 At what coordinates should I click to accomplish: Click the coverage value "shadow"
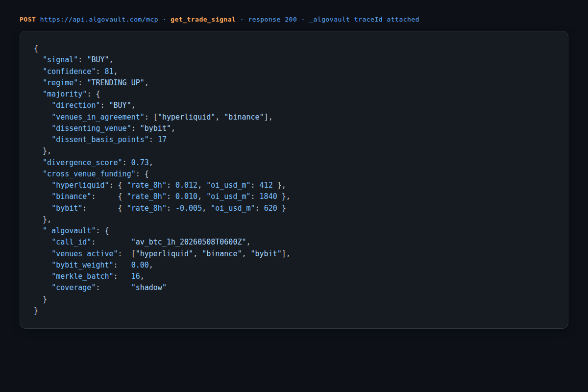tap(149, 288)
